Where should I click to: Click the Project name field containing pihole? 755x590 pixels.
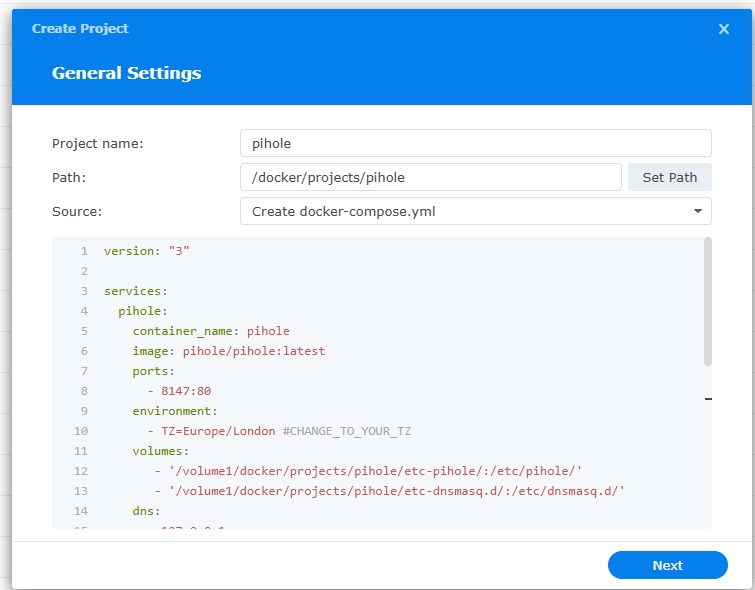tap(475, 143)
